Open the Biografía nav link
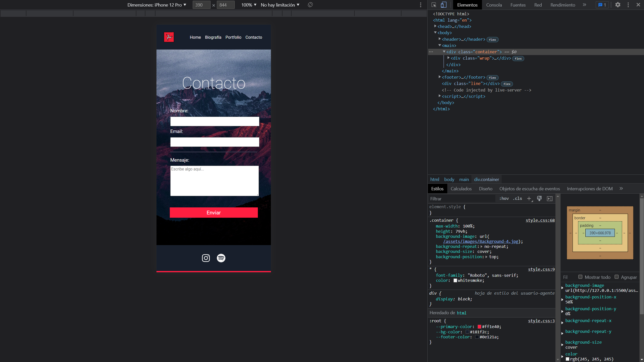 pos(213,37)
